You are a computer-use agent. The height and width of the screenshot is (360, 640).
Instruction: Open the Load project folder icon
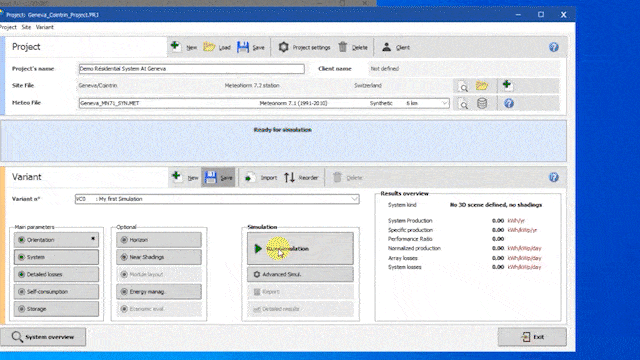(209, 47)
